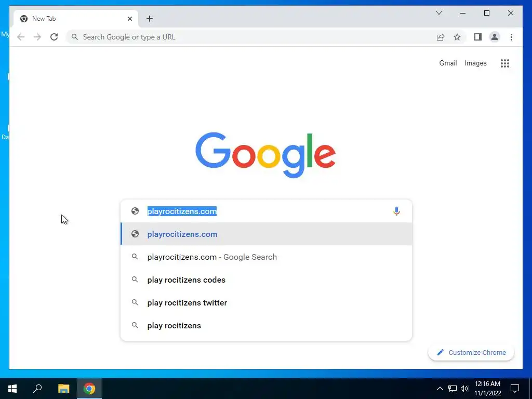
Task: Pick the play rocitizens twitter suggestion
Action: [x=267, y=303]
